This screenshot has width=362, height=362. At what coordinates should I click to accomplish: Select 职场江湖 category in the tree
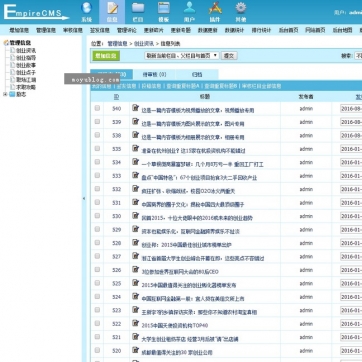click(x=26, y=80)
